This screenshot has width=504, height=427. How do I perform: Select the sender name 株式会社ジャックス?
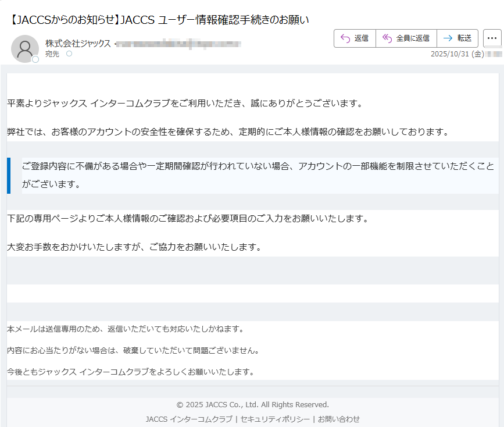pos(77,42)
